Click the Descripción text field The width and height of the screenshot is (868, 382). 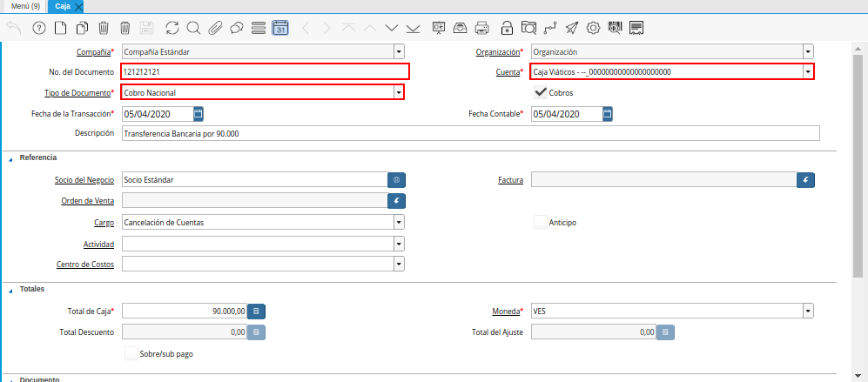470,133
